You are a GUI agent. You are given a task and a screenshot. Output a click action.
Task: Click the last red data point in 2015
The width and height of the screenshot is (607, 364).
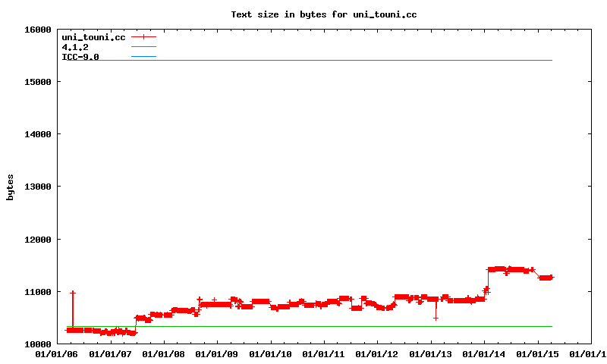click(x=552, y=277)
